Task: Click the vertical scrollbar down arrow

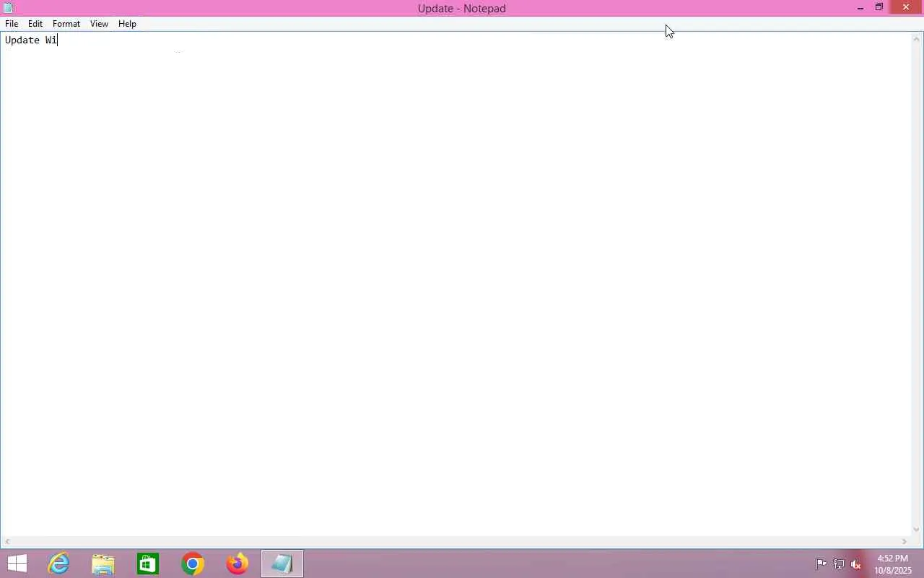Action: coord(917,530)
